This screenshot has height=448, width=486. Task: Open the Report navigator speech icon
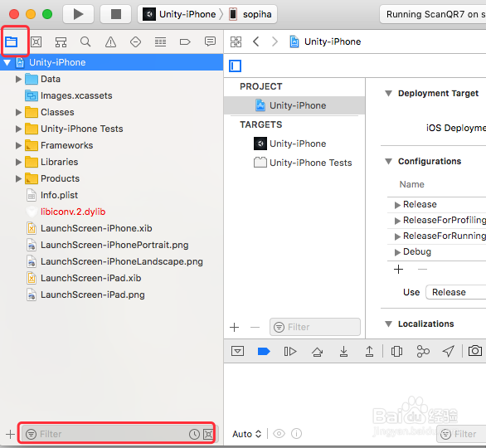tap(210, 41)
